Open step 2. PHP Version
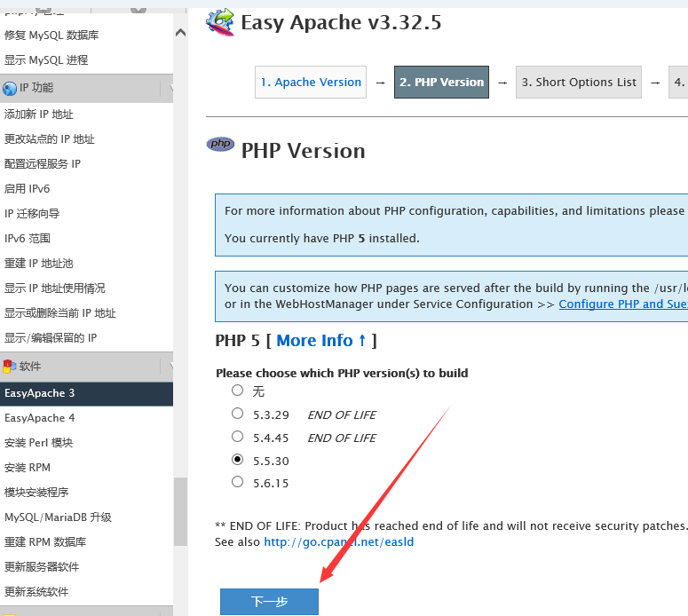688x616 pixels. (441, 82)
